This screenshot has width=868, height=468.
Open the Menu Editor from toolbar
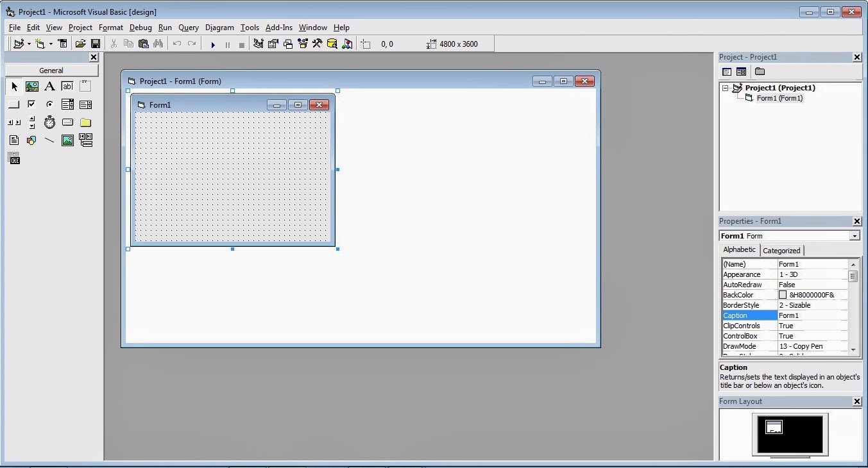tap(62, 44)
